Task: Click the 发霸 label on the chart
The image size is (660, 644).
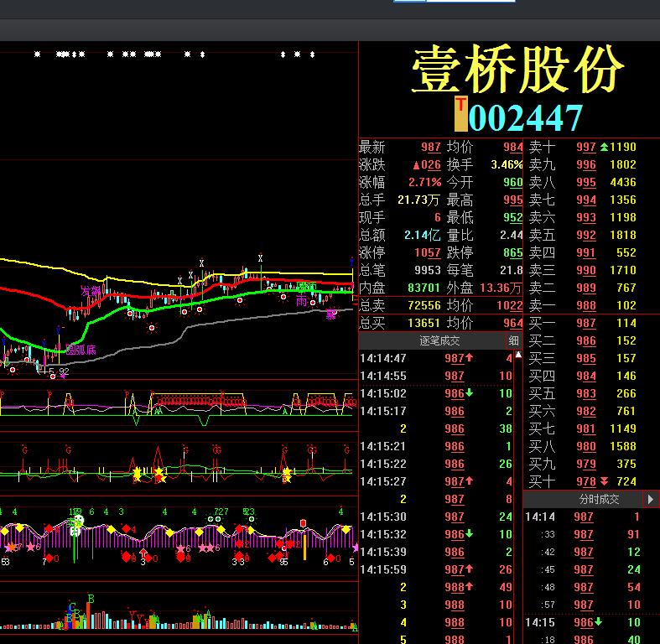Action: tap(91, 291)
